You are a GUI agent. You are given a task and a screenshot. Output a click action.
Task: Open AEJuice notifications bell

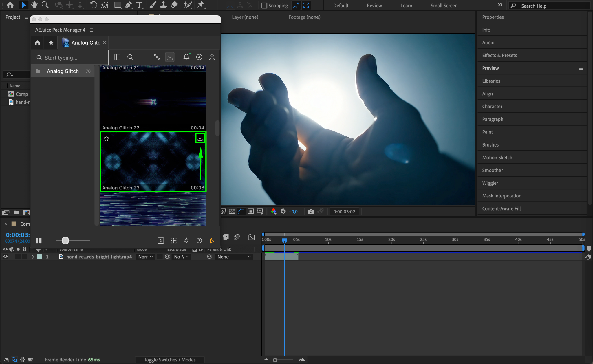click(186, 57)
